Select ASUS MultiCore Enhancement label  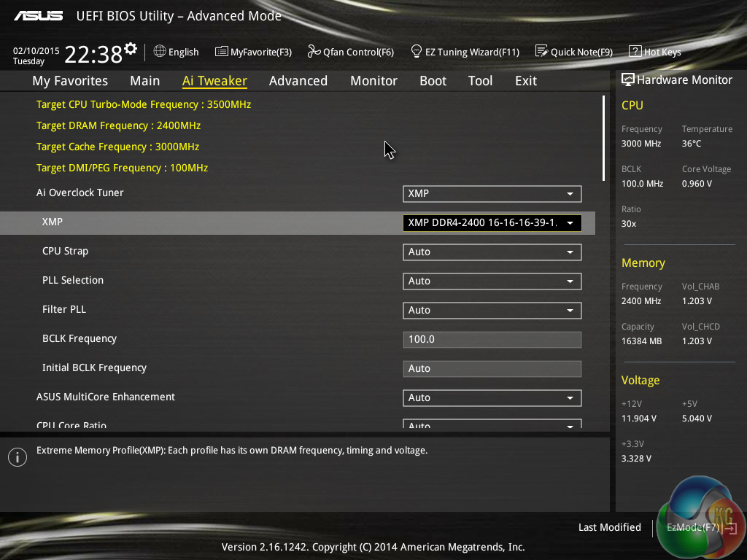106,397
